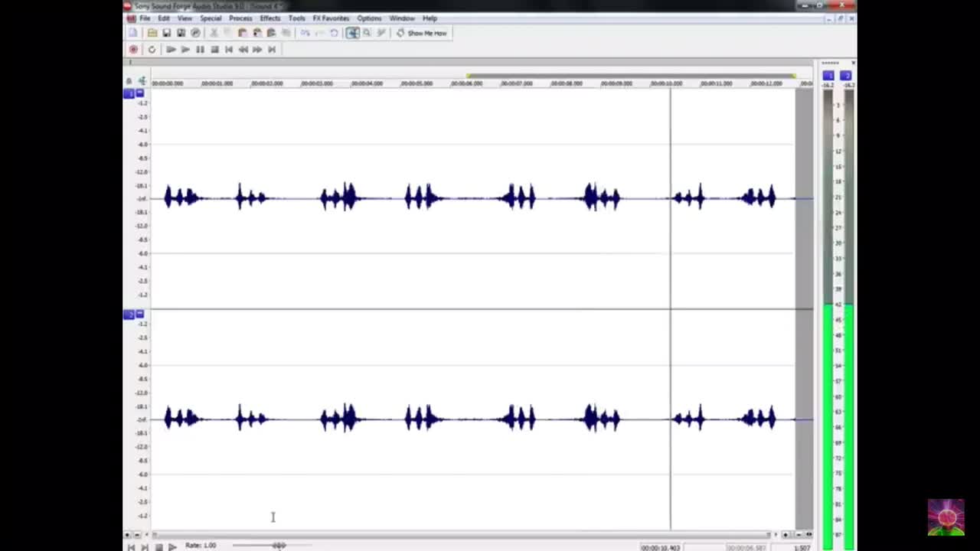
Task: Click the Show Me How button
Action: point(422,33)
